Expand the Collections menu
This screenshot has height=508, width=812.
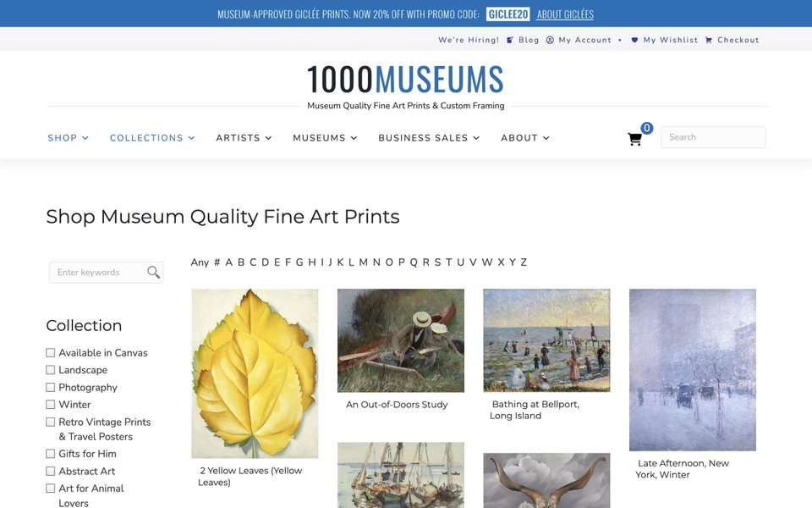pos(151,138)
